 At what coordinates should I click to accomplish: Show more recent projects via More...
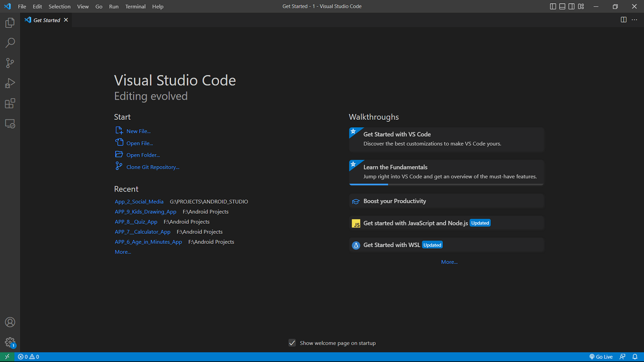tap(123, 252)
